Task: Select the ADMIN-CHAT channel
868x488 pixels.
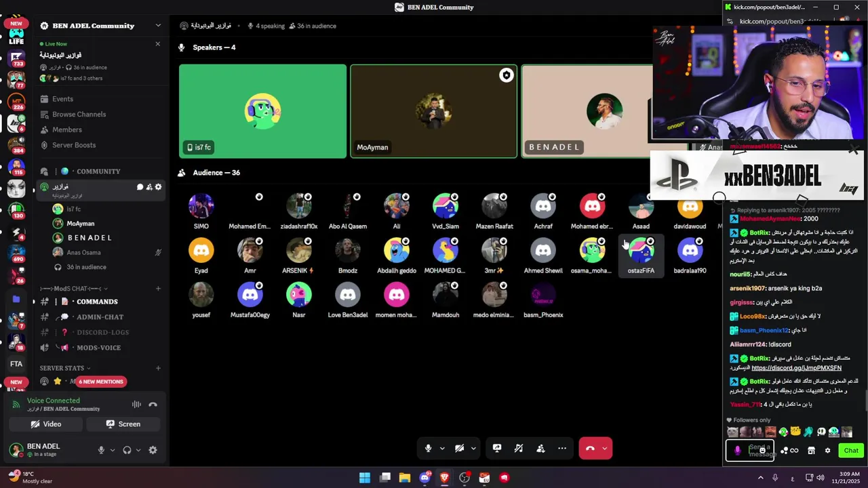Action: pyautogui.click(x=100, y=317)
